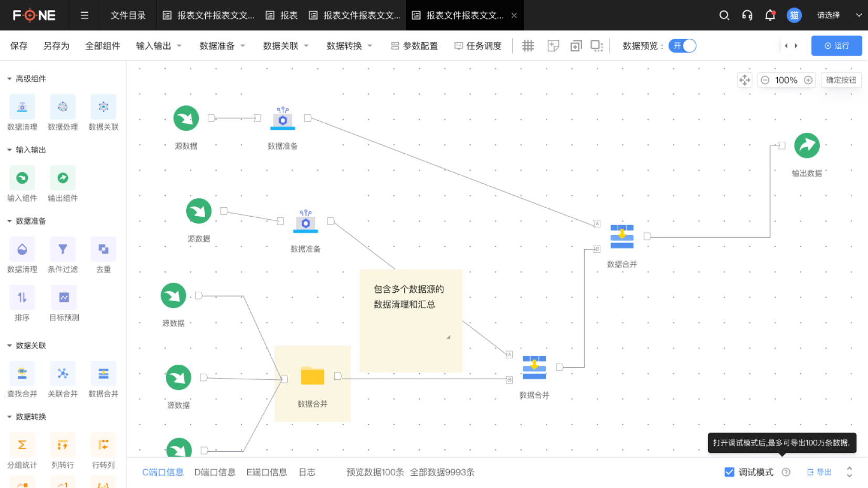Click the 导出 export link

819,472
